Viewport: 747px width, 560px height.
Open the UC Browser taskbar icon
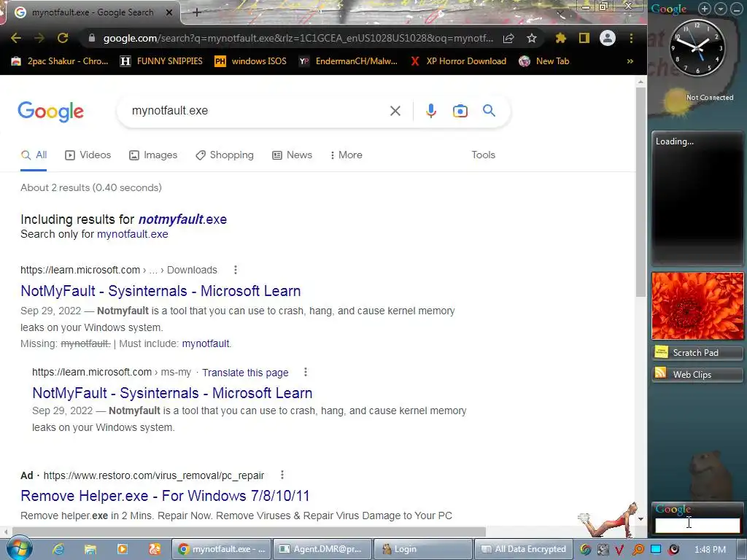pyautogui.click(x=155, y=549)
